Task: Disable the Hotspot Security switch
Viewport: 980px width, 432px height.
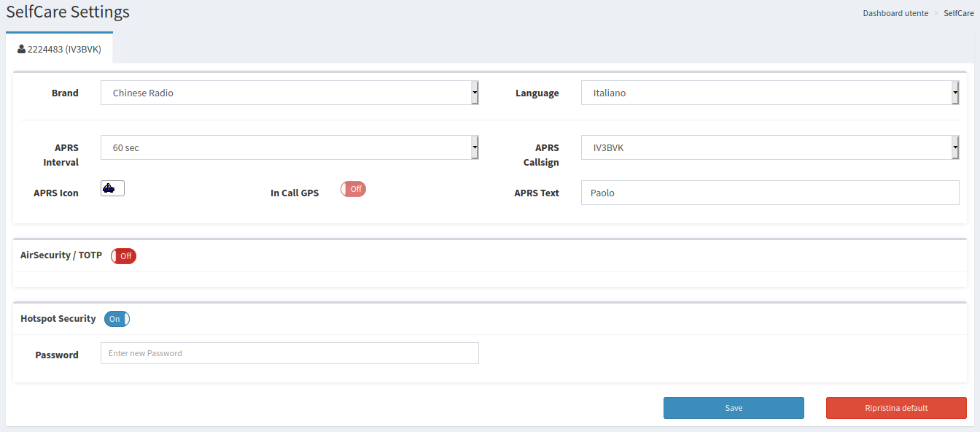Action: 117,319
